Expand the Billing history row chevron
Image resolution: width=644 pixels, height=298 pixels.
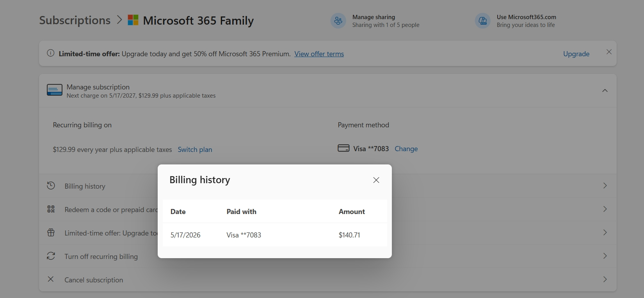(x=605, y=186)
